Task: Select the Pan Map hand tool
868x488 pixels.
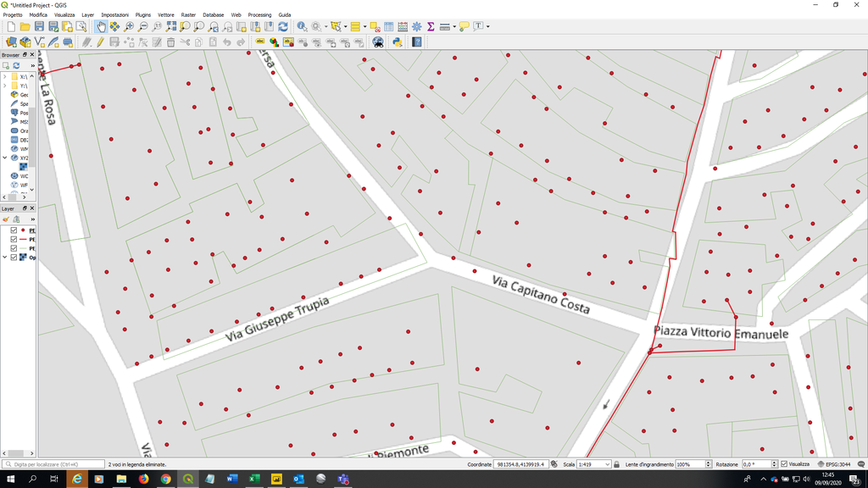Action: tap(101, 27)
